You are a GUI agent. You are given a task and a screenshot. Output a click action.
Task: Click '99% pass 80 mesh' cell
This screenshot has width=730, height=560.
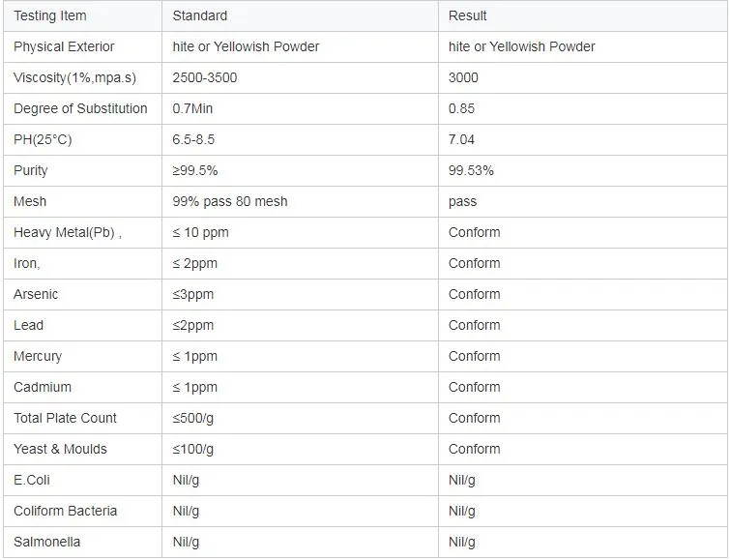pyautogui.click(x=229, y=201)
